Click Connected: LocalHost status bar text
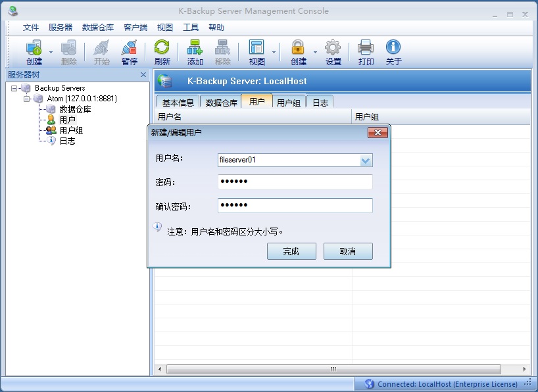This screenshot has width=538, height=392. coord(447,384)
